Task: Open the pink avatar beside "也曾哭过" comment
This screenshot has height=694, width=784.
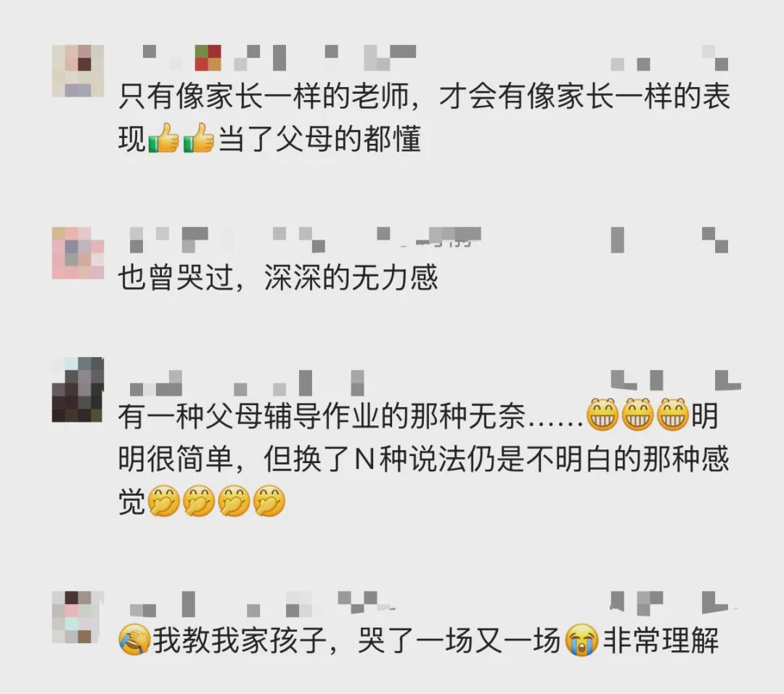Action: tap(78, 253)
